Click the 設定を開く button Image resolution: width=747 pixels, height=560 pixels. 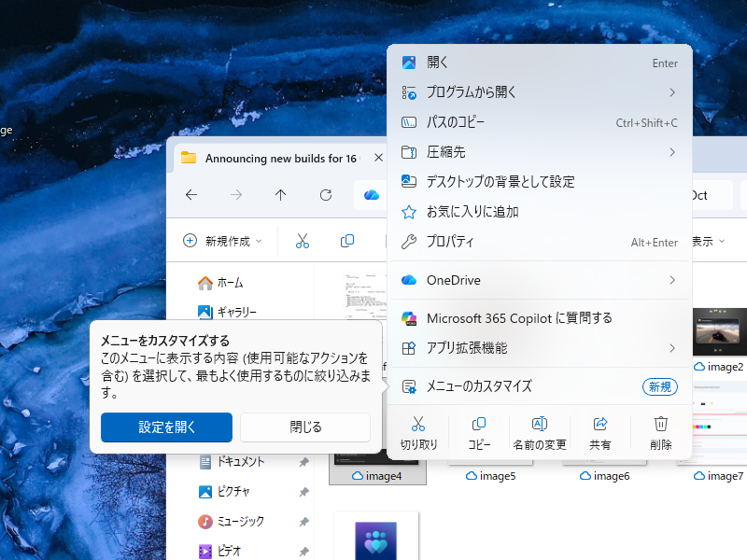(x=166, y=427)
